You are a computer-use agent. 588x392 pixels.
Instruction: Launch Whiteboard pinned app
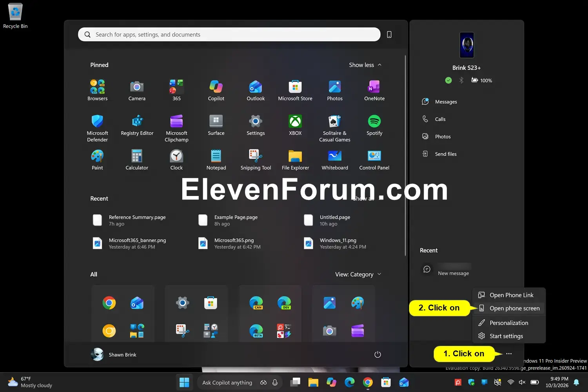pos(335,160)
